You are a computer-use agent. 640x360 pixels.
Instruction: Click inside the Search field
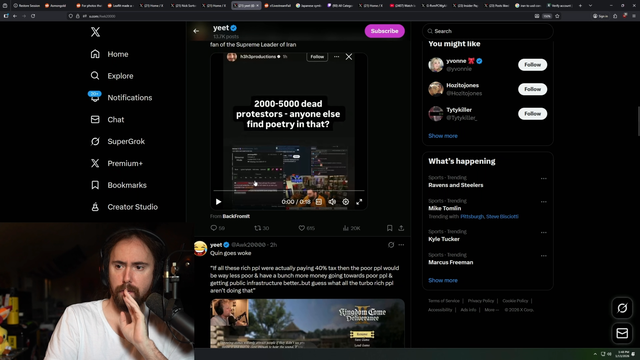[x=488, y=31]
